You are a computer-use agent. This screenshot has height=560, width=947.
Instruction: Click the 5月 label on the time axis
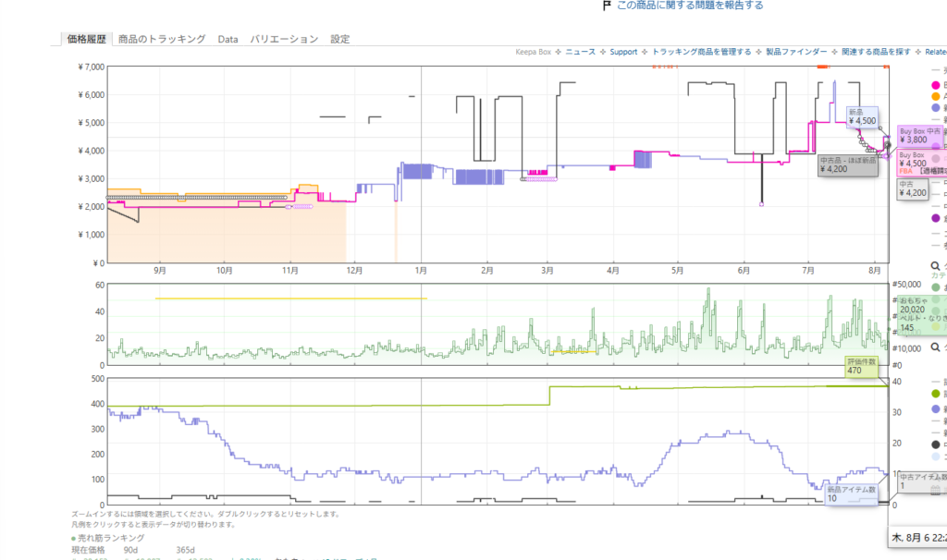coord(677,271)
